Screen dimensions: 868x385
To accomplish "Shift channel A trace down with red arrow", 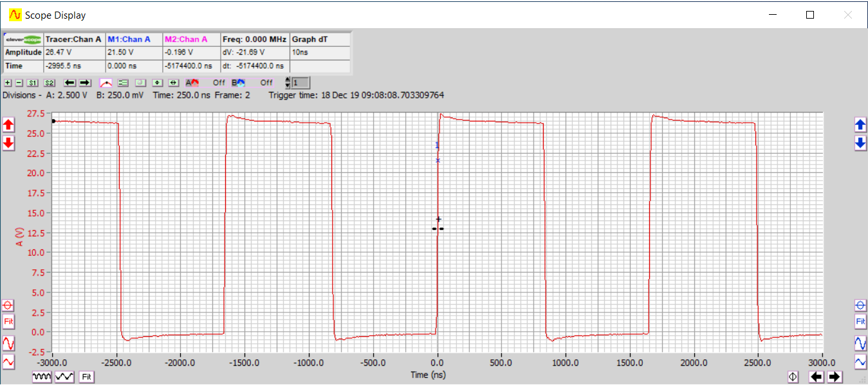I will click(x=8, y=143).
